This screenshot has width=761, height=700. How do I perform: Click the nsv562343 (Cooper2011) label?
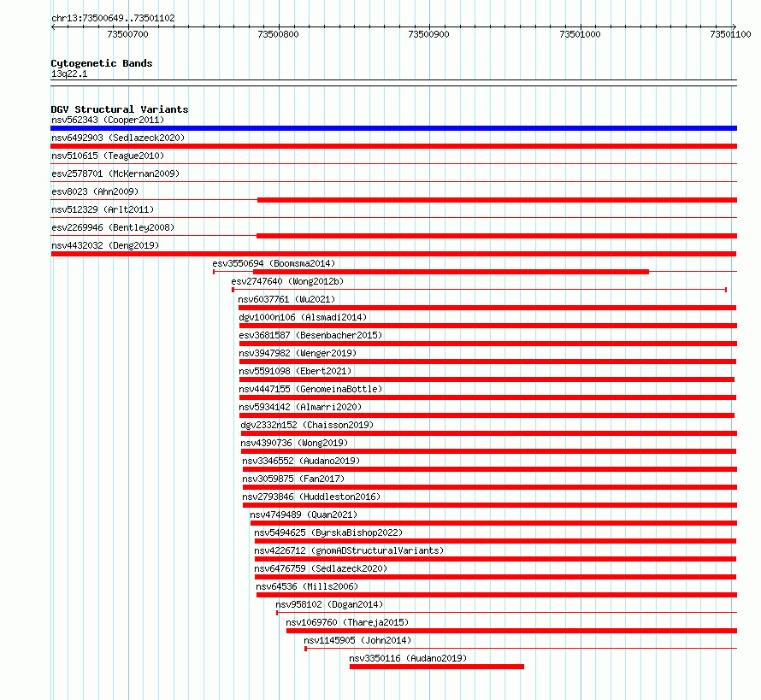coord(108,120)
